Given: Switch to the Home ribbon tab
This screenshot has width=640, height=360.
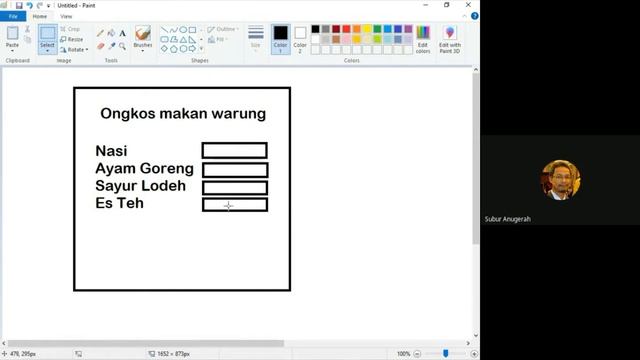Looking at the screenshot, I should pyautogui.click(x=40, y=16).
